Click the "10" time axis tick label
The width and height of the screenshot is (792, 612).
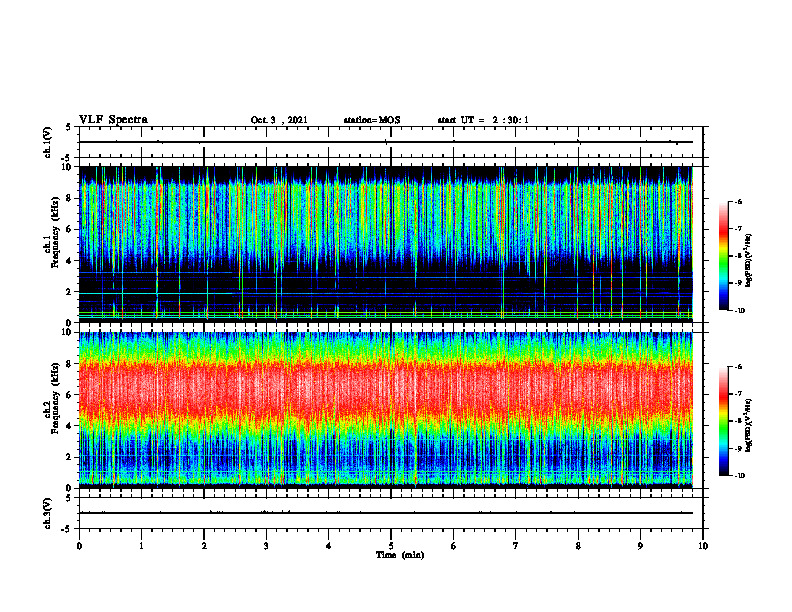703,546
